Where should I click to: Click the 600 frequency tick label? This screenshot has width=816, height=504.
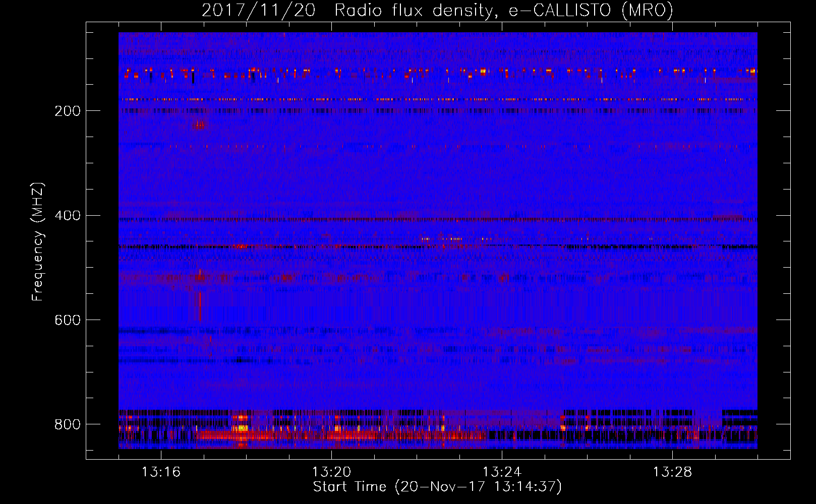67,320
